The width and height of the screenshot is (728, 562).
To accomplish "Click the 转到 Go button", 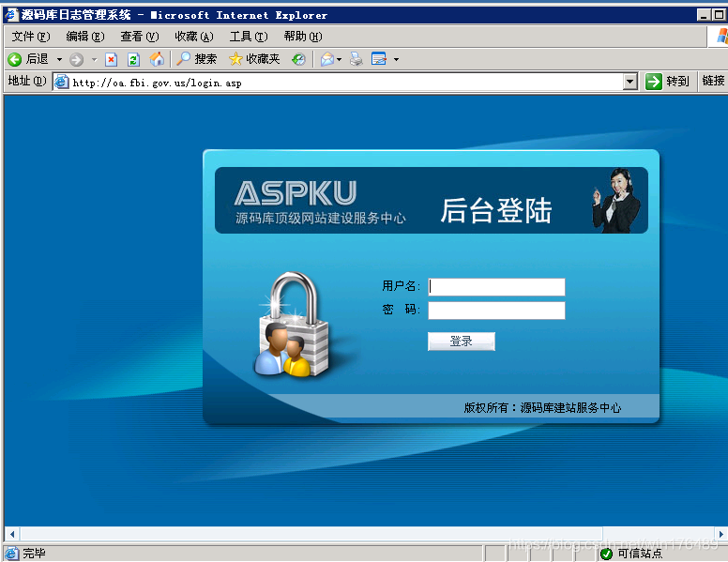I will click(x=667, y=82).
